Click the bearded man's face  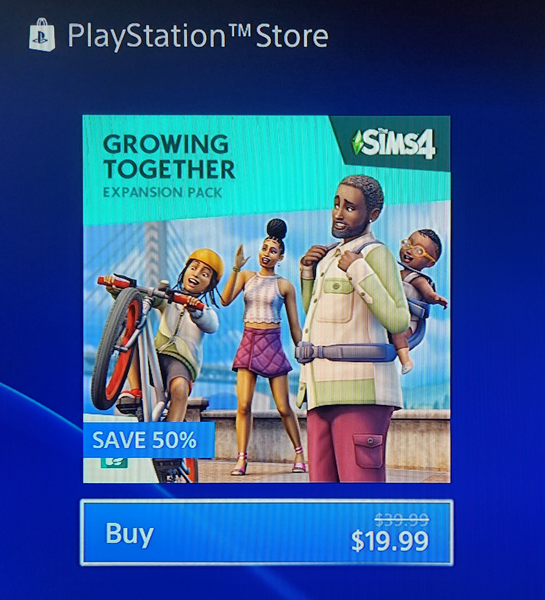click(x=350, y=212)
